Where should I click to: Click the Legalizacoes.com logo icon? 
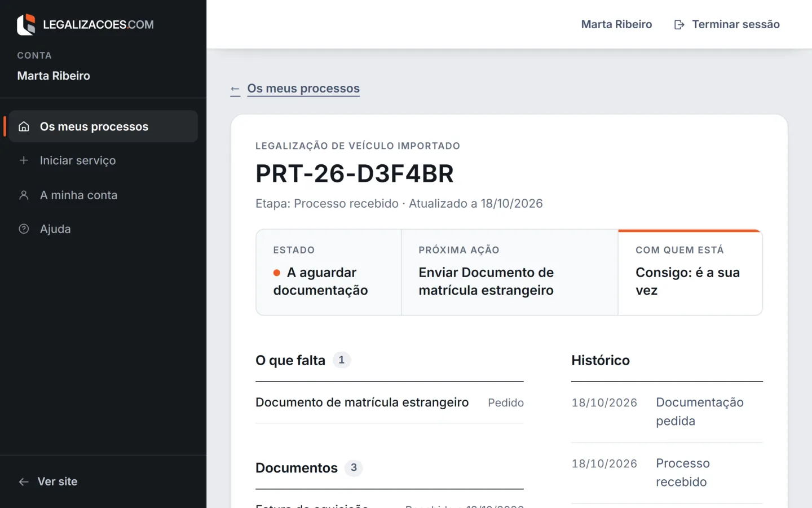pyautogui.click(x=26, y=25)
